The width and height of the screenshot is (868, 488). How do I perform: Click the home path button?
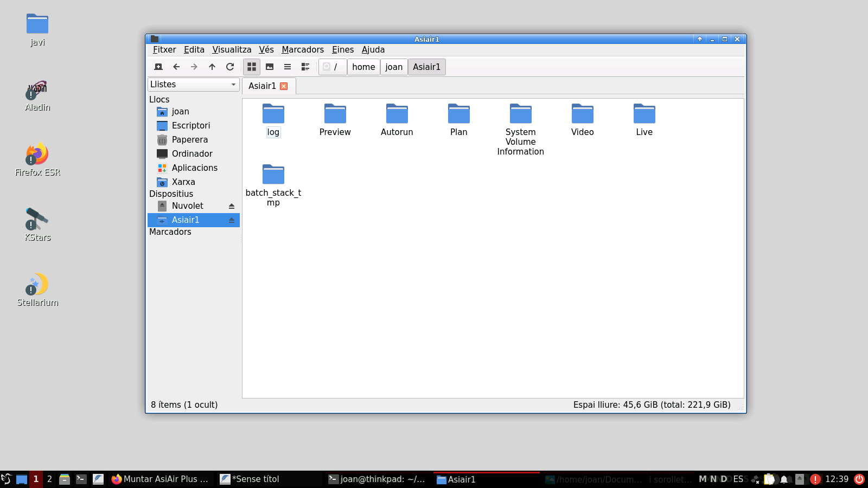coord(363,67)
